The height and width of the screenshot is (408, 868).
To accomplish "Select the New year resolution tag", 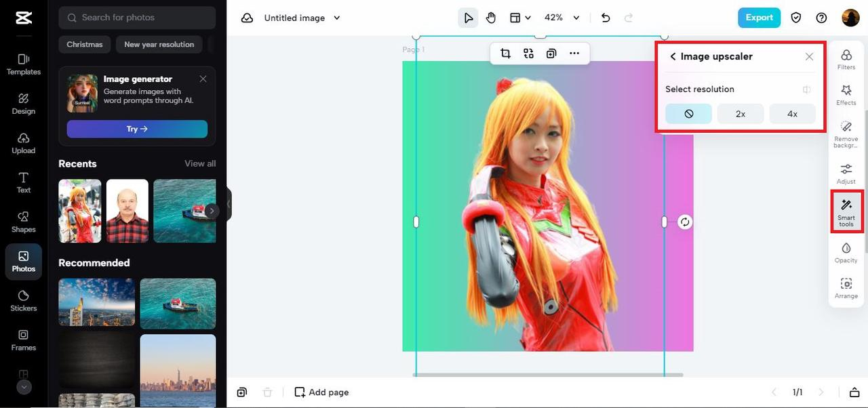I will [159, 45].
